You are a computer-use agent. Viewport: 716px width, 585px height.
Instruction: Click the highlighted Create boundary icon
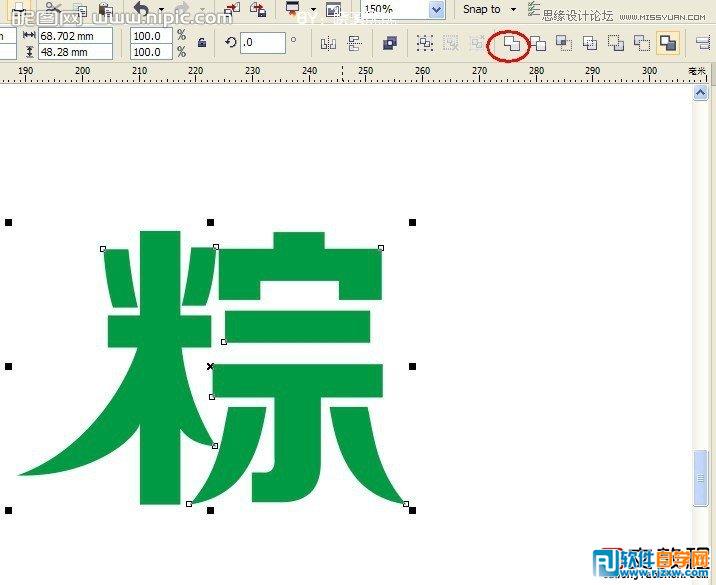click(x=668, y=43)
